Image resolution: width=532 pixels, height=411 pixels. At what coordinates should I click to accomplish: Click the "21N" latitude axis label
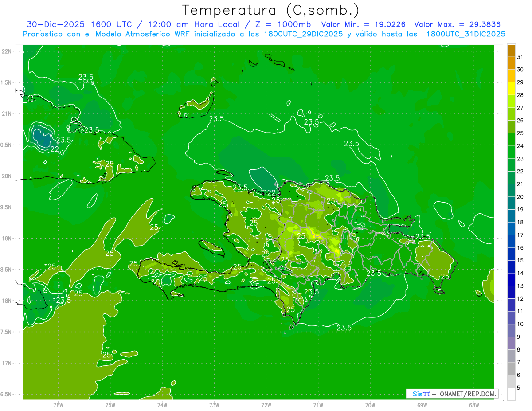tap(8, 114)
